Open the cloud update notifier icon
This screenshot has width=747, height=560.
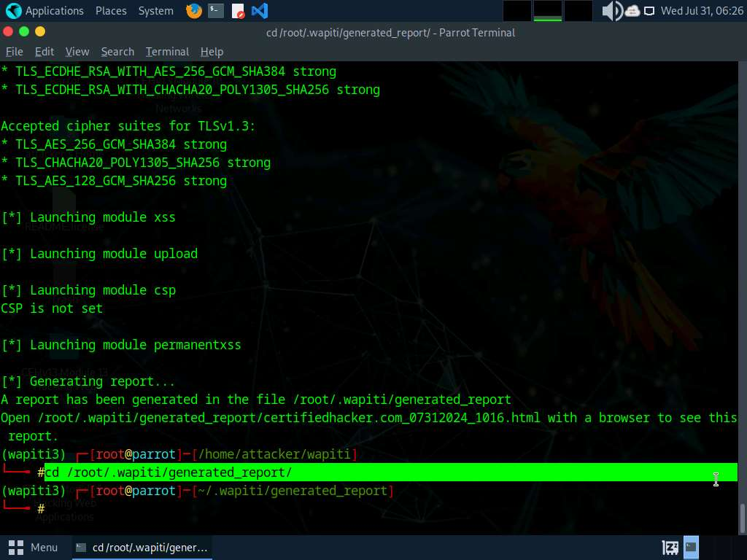(632, 11)
